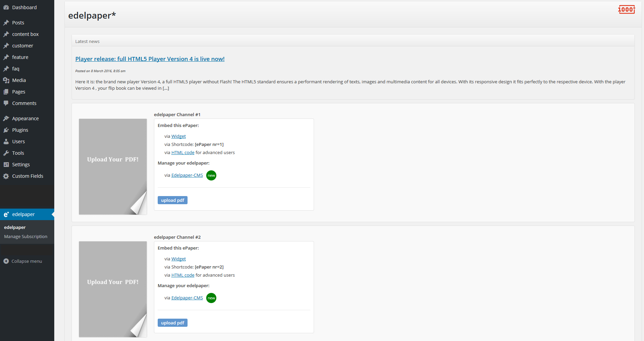The width and height of the screenshot is (644, 341).
Task: Open the Widget link in Channel #1
Action: [178, 136]
